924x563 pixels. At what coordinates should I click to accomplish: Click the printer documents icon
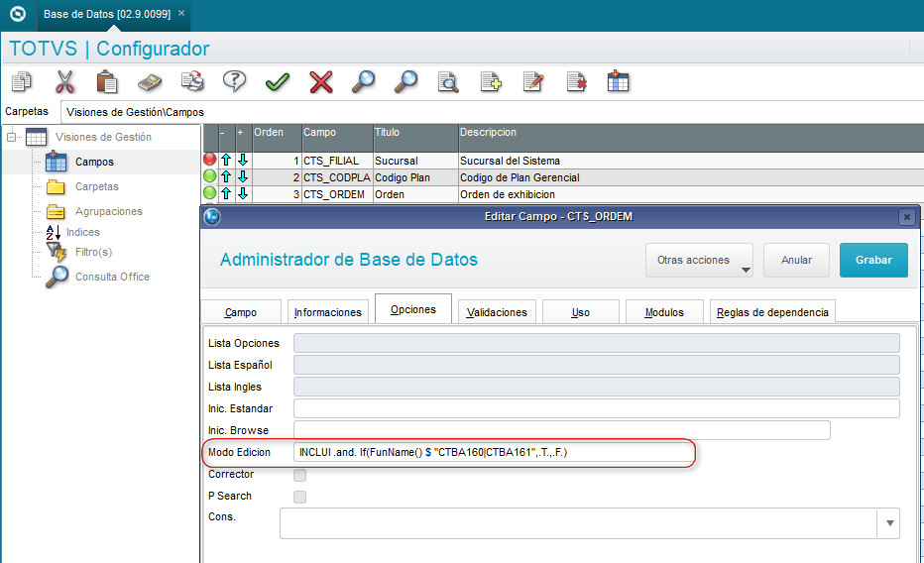click(192, 82)
